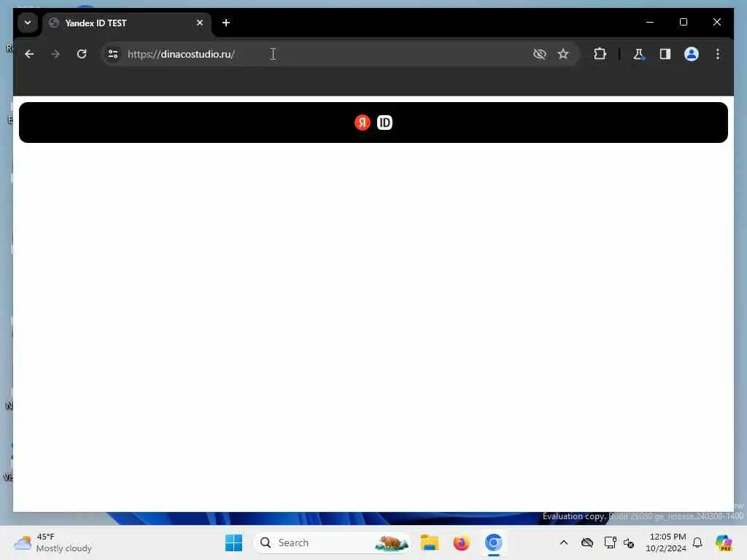Click the taskbar Search box
The image size is (747, 560).
click(332, 542)
